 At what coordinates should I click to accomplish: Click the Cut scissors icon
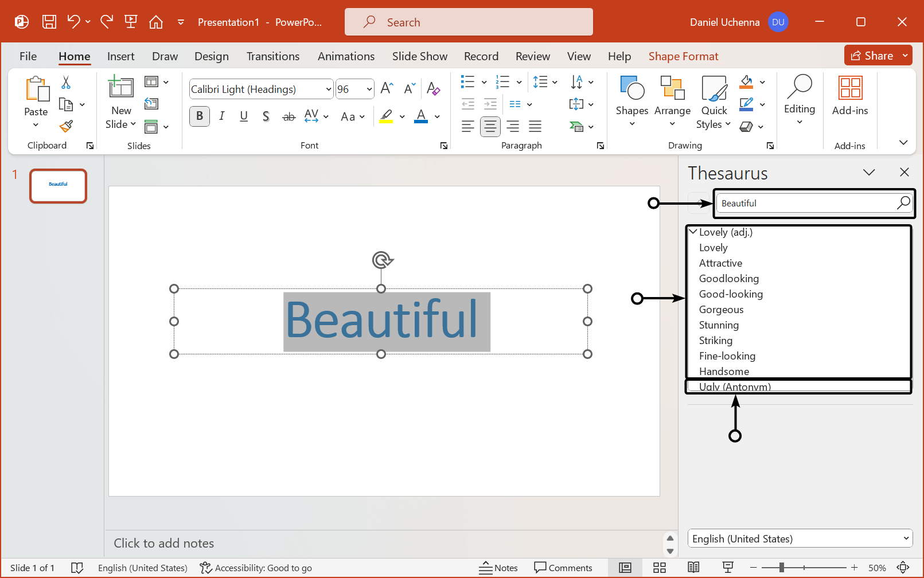(66, 83)
